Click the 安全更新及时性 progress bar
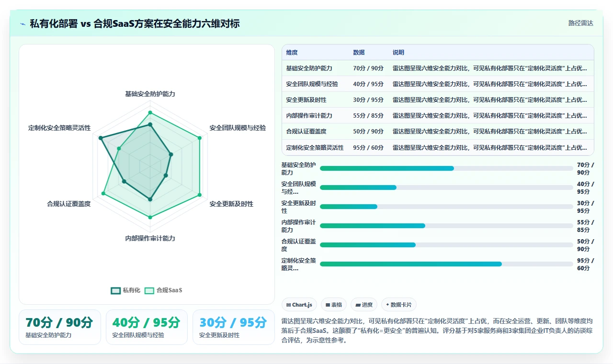 446,207
